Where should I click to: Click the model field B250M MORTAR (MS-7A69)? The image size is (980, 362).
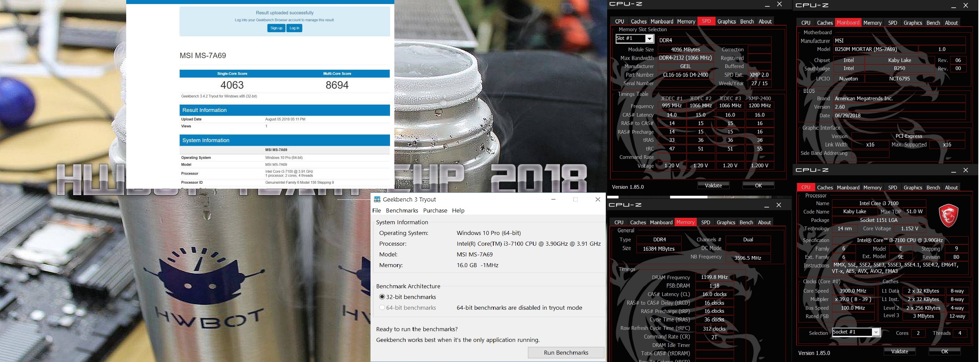[875, 49]
